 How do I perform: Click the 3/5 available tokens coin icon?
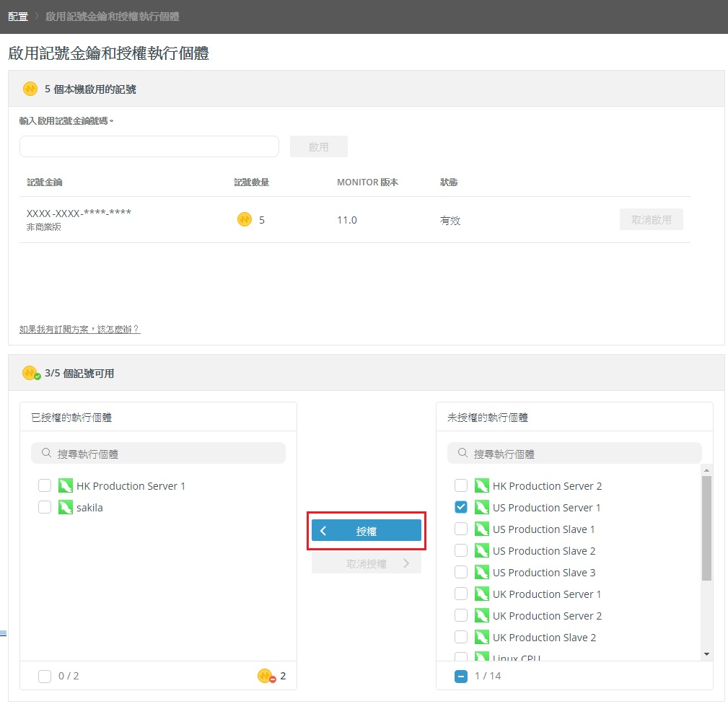[x=30, y=373]
